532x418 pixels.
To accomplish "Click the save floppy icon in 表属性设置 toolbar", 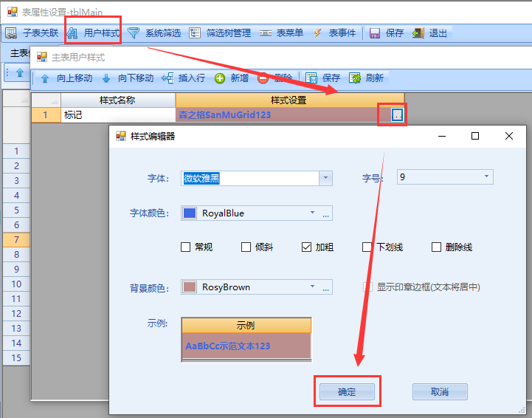I will (375, 33).
